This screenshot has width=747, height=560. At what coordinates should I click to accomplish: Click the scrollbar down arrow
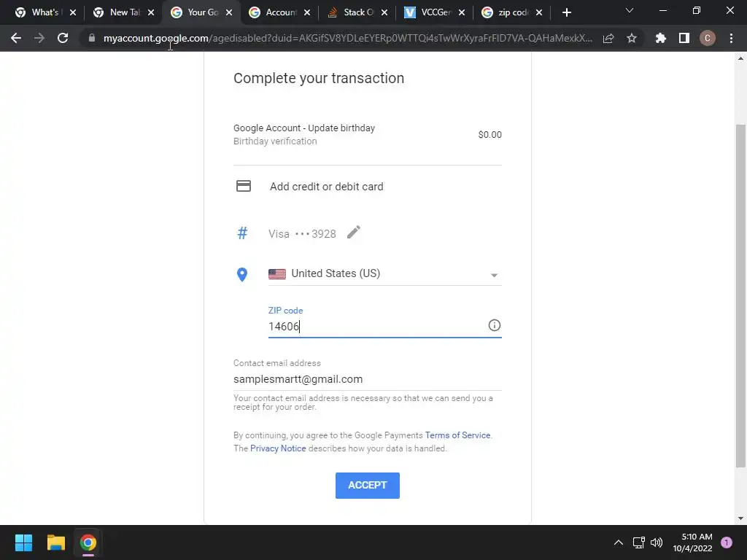point(740,518)
